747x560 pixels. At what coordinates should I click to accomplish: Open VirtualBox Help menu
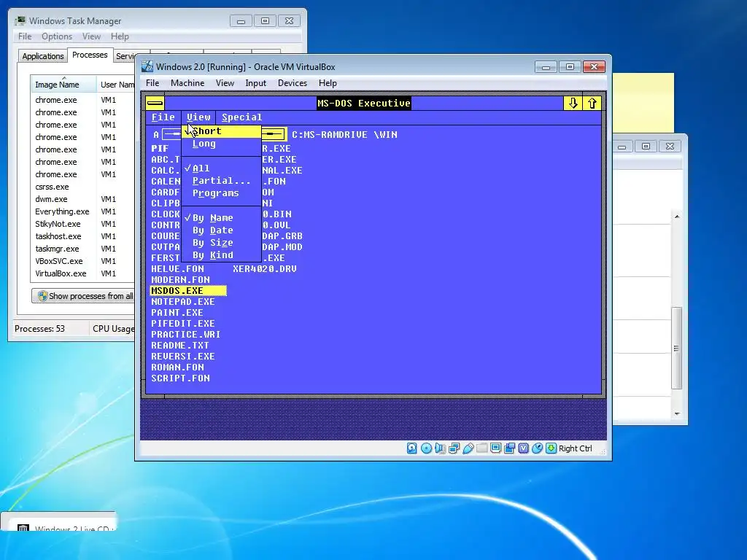coord(328,83)
